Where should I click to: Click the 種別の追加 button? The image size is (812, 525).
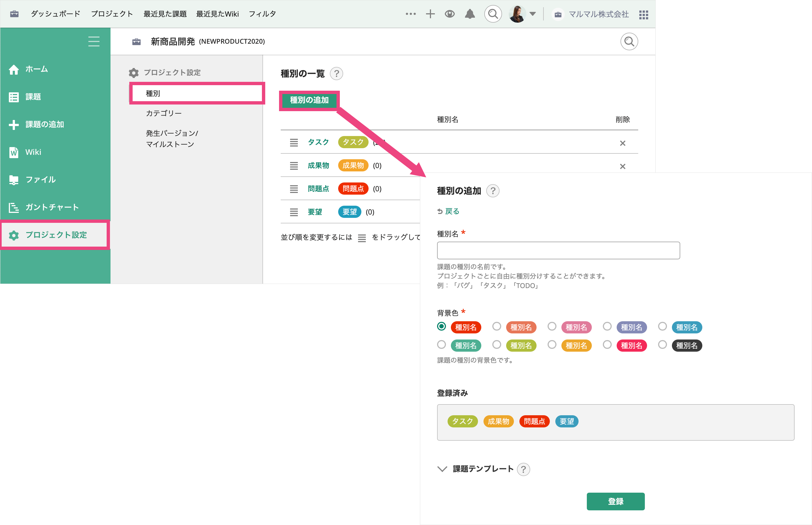[x=309, y=100]
